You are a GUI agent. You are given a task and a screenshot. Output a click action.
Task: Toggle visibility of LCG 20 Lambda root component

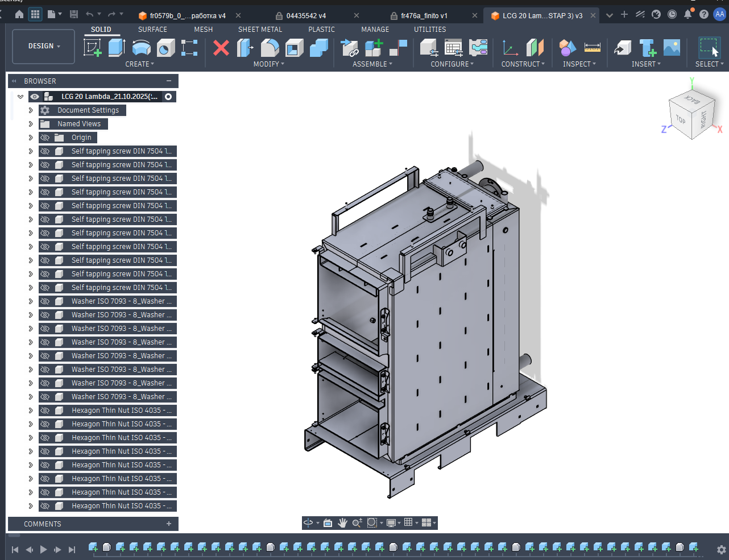pyautogui.click(x=35, y=97)
